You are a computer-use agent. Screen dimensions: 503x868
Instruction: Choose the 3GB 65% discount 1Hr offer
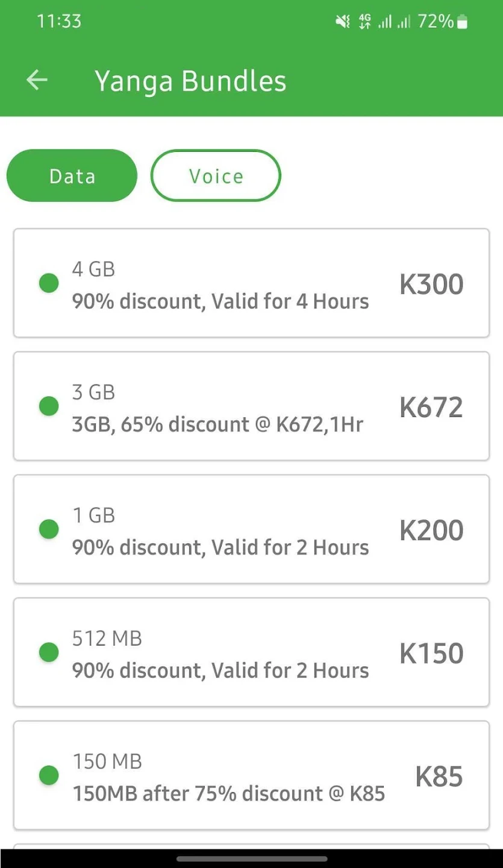tap(217, 424)
